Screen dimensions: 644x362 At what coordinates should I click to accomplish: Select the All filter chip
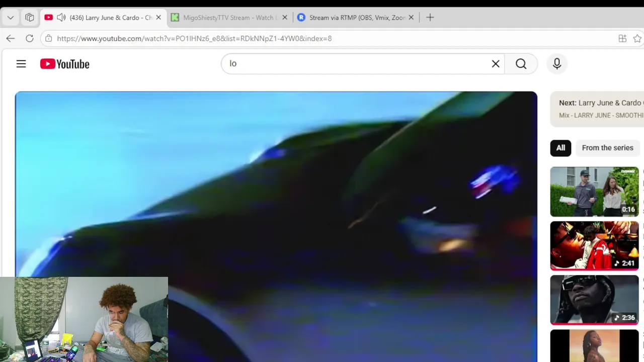click(560, 148)
